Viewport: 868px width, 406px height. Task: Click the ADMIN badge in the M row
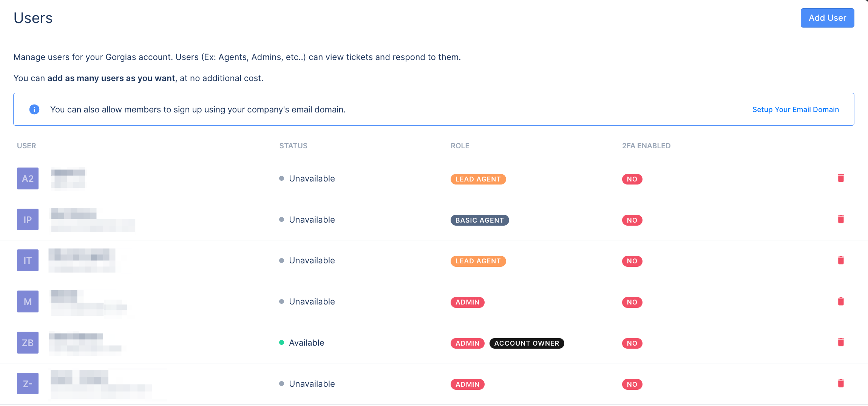pyautogui.click(x=467, y=302)
